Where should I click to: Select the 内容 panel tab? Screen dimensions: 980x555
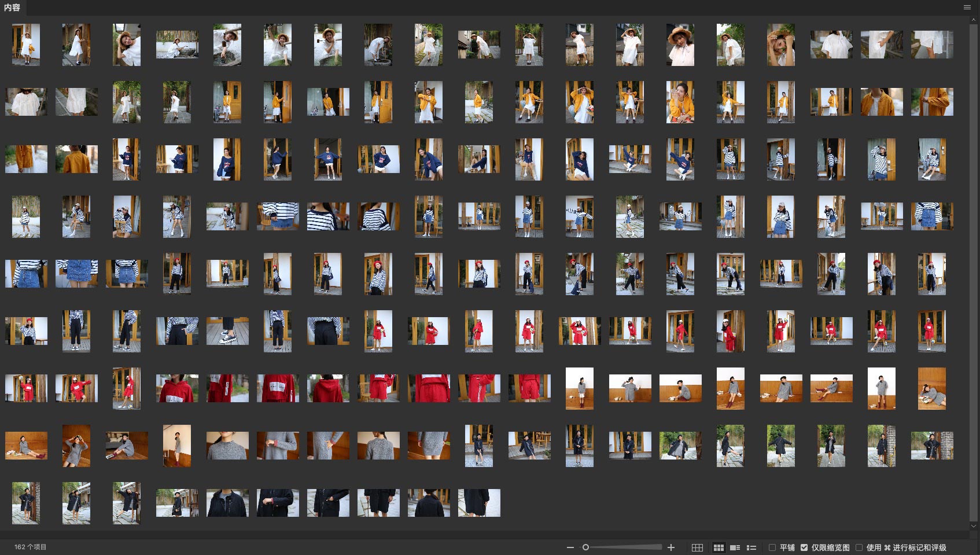[x=12, y=8]
